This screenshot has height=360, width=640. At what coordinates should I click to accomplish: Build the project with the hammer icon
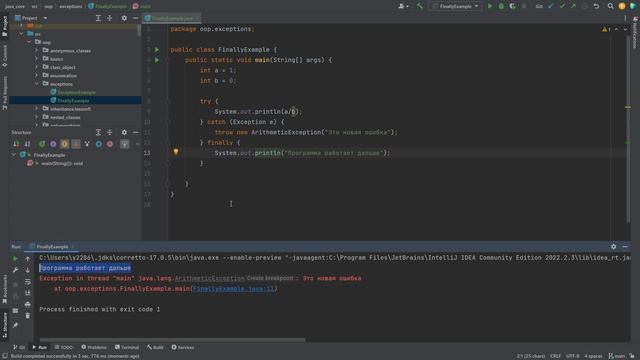coord(419,6)
